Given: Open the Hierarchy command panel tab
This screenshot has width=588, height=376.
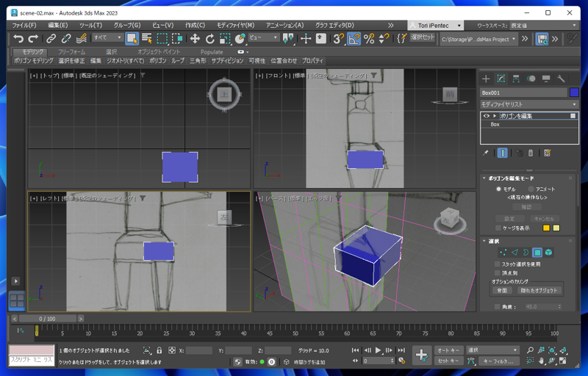Looking at the screenshot, I should (516, 79).
